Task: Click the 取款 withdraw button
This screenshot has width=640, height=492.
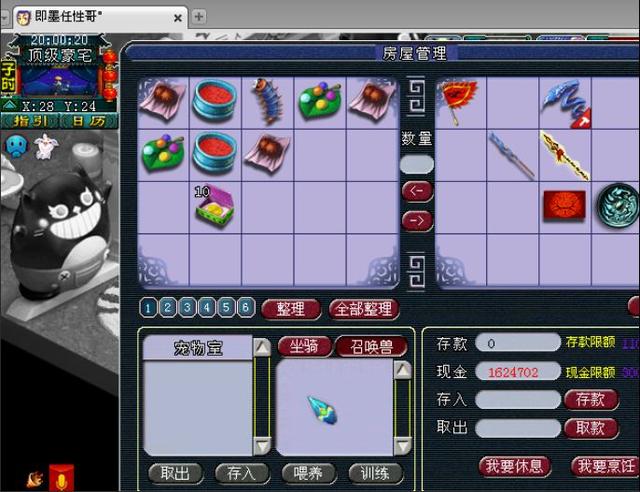Action: pos(591,428)
